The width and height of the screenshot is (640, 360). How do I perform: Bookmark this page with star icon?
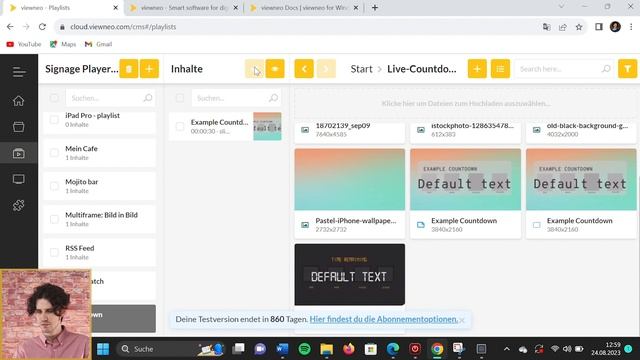coord(579,27)
